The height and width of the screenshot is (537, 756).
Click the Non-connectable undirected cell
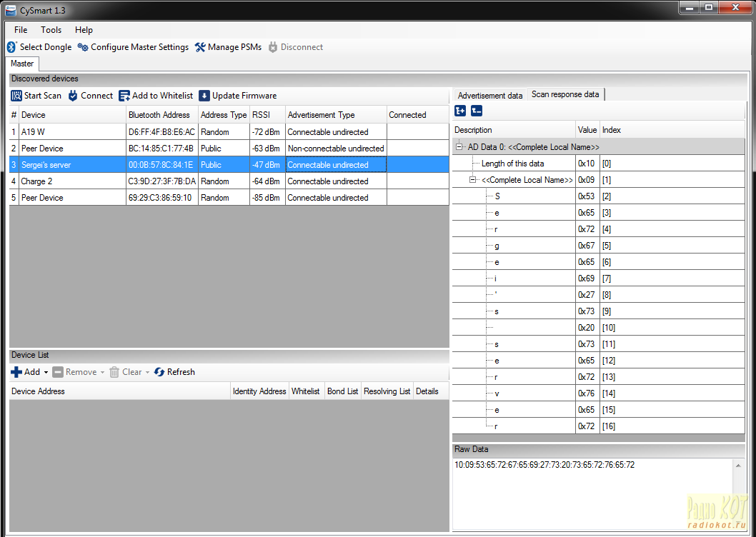336,149
